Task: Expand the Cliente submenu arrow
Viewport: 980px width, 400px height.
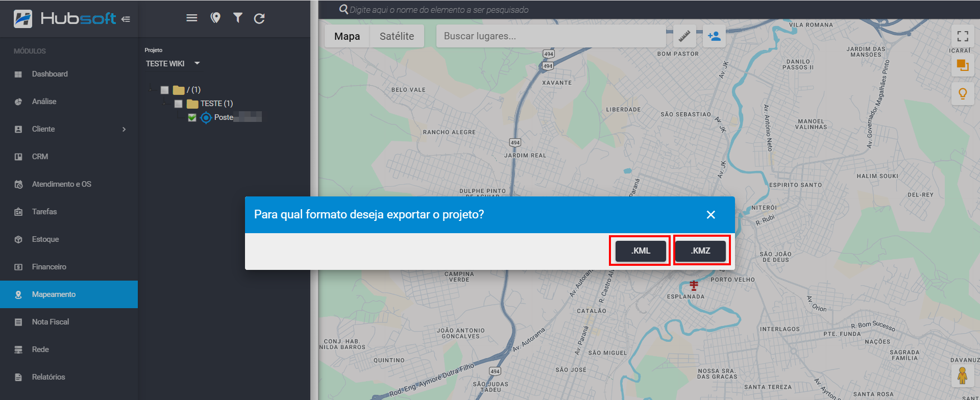Action: 124,130
